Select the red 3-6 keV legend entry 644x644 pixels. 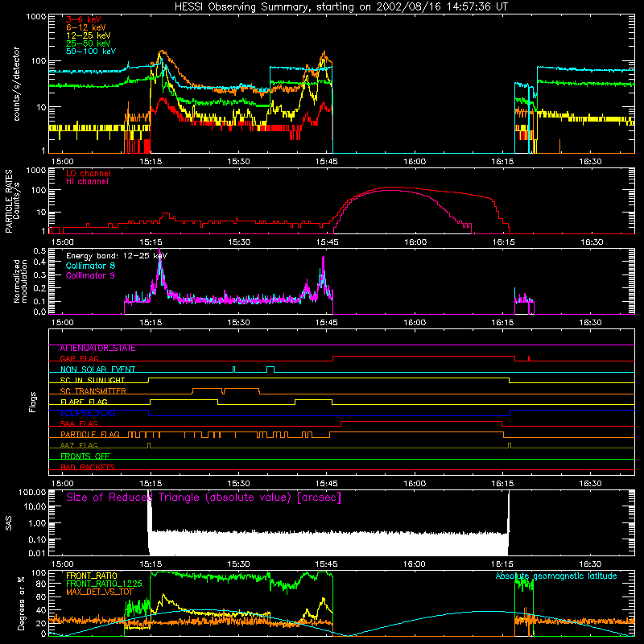coord(84,19)
